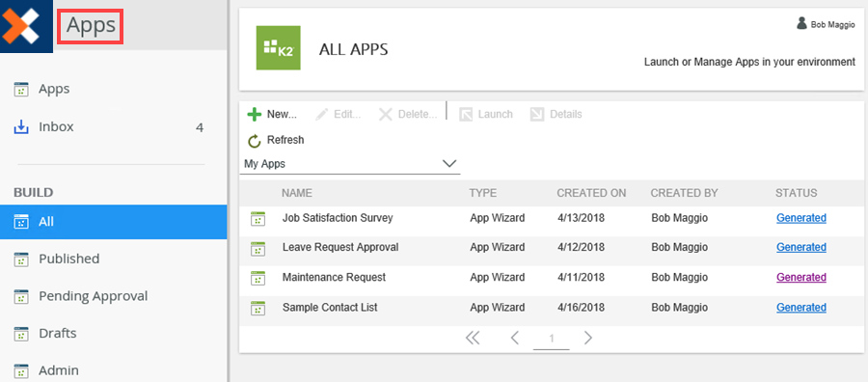Screen dimensions: 868x382
Task: Click the Job Satisfaction Survey row icon
Action: point(258,219)
